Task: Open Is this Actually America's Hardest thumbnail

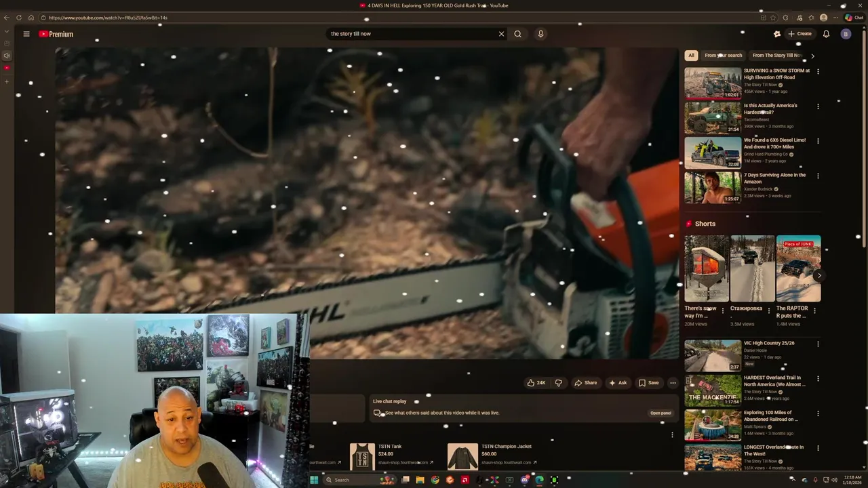Action: click(713, 118)
